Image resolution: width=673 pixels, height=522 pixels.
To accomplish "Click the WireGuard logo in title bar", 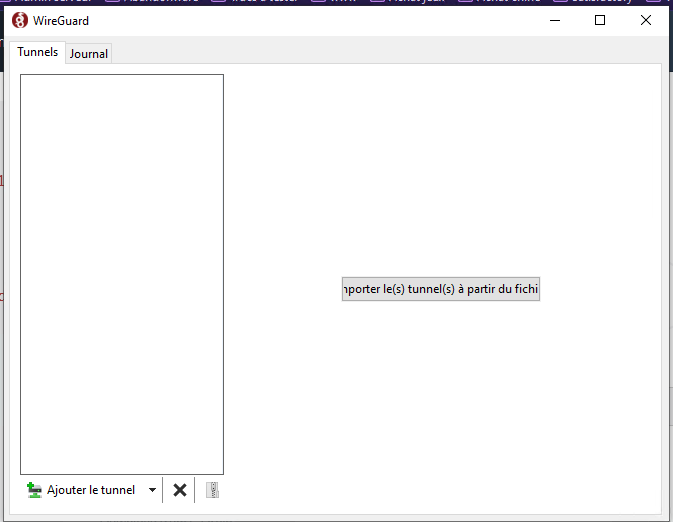I will pyautogui.click(x=20, y=20).
